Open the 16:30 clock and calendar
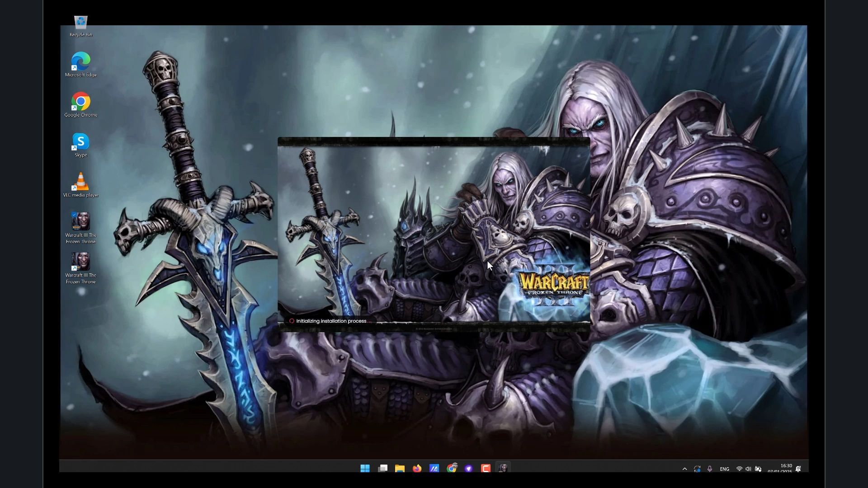This screenshot has height=488, width=868. pos(780,469)
